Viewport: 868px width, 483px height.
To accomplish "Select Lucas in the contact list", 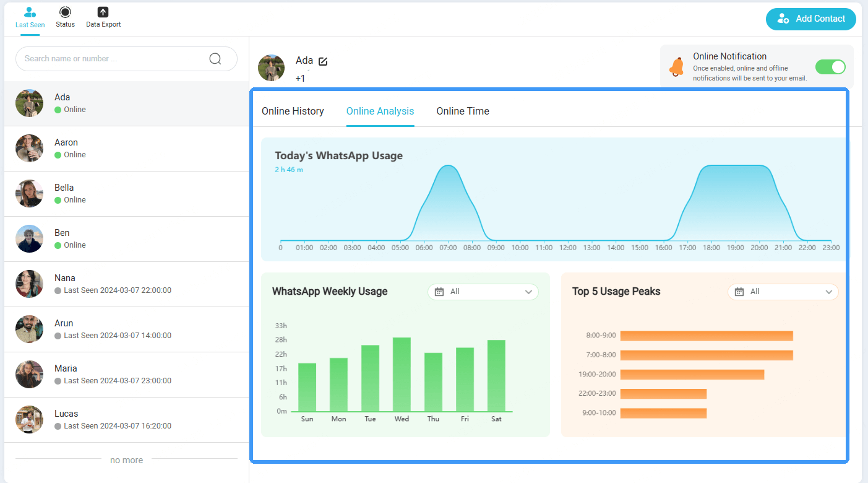I will tap(126, 420).
